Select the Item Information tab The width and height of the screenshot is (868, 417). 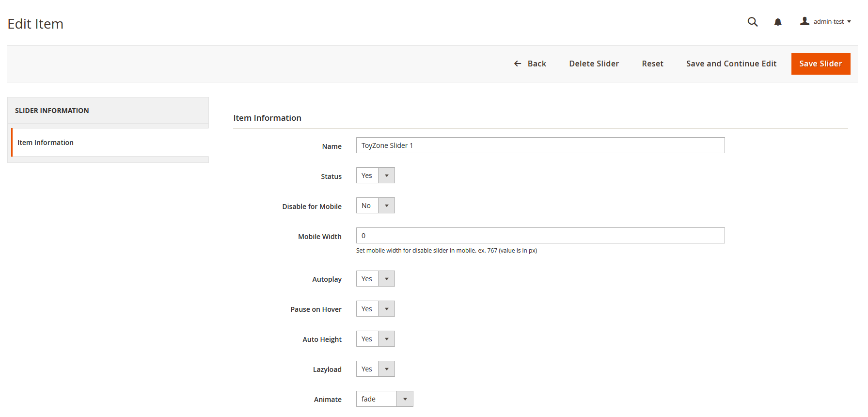[46, 143]
